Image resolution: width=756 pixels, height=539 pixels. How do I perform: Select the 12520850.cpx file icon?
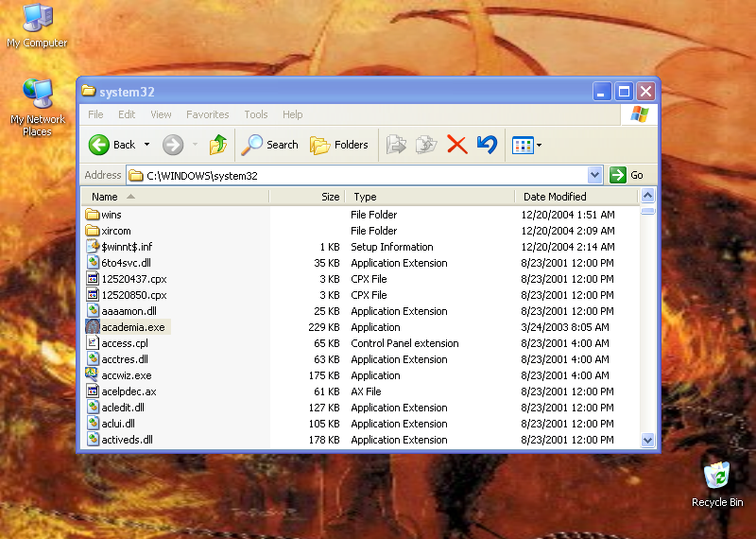pyautogui.click(x=92, y=295)
